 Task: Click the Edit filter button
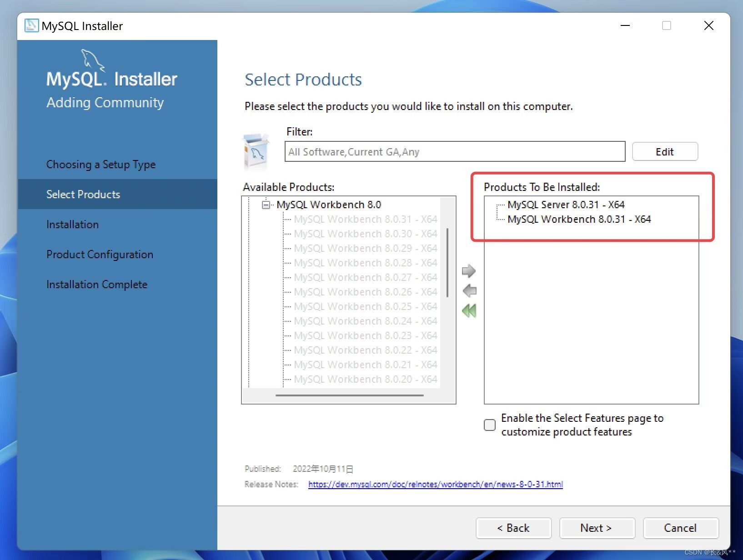coord(665,152)
